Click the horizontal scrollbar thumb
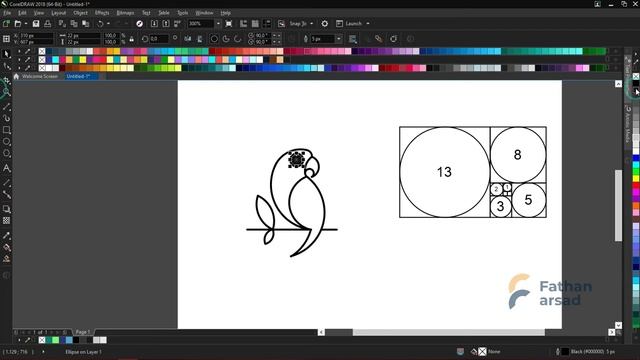Viewport: 640px width, 360px height. (x=449, y=333)
